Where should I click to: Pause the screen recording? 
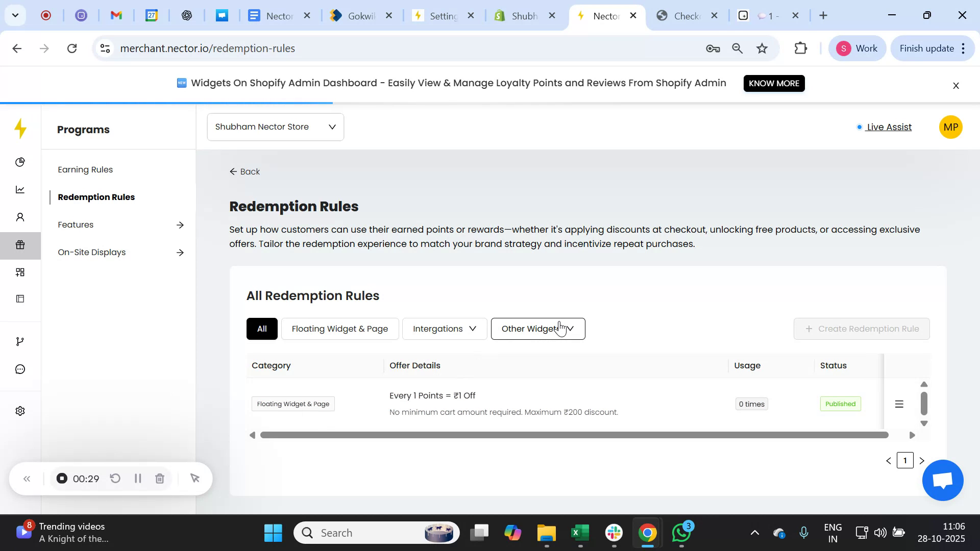click(x=137, y=478)
